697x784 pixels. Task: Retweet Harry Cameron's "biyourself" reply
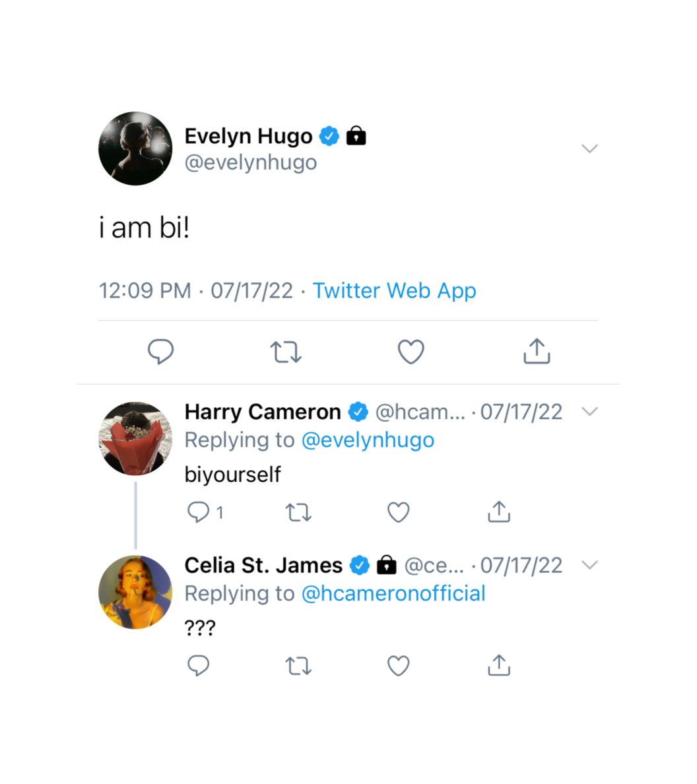click(x=298, y=513)
